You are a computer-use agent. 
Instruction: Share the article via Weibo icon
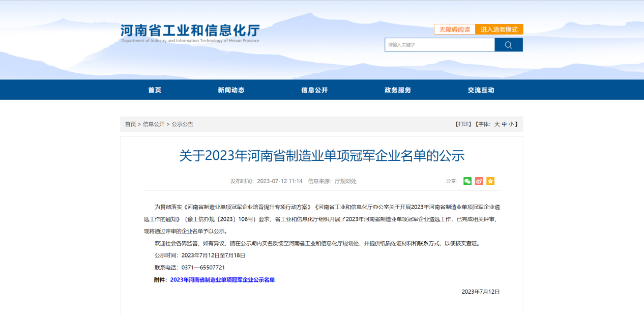tap(479, 181)
